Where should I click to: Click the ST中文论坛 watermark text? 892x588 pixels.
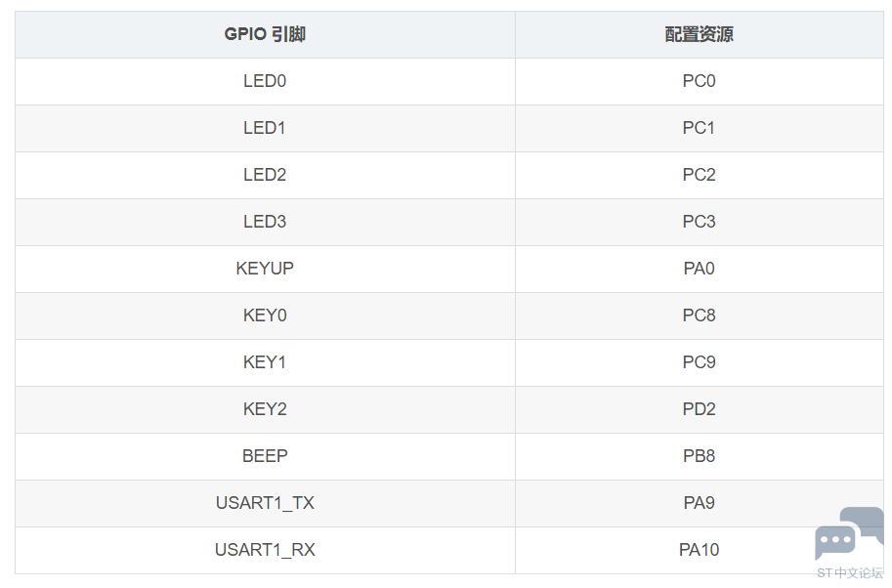point(850,572)
